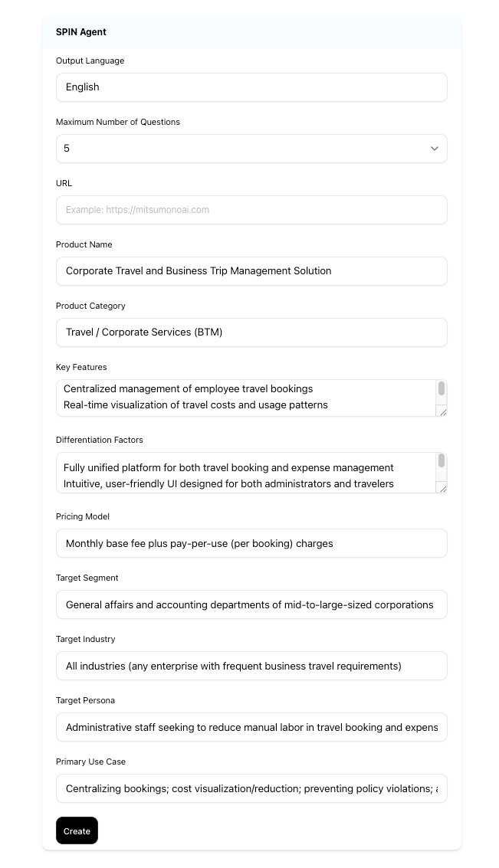Viewport: 499px width, 868px height.
Task: Click the 'Fully unified platform' line
Action: pos(228,467)
